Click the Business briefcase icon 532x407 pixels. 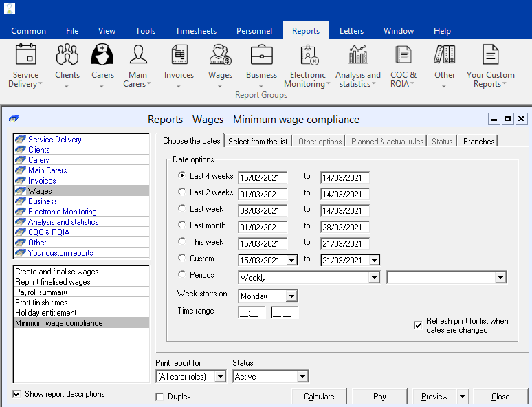(x=261, y=55)
